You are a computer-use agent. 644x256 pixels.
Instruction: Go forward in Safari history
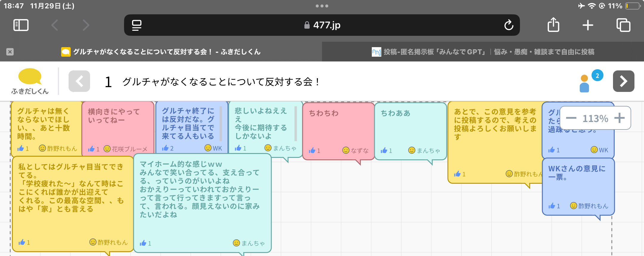(x=86, y=25)
